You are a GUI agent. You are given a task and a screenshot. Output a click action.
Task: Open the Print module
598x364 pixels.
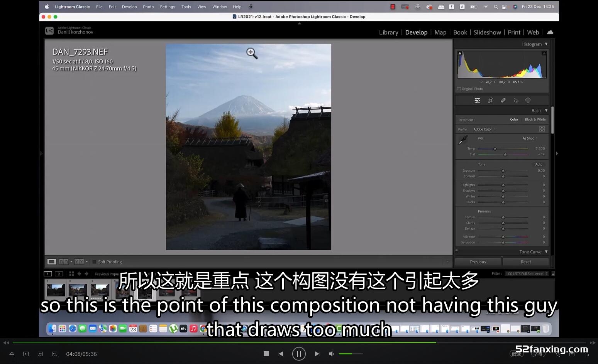tap(514, 32)
